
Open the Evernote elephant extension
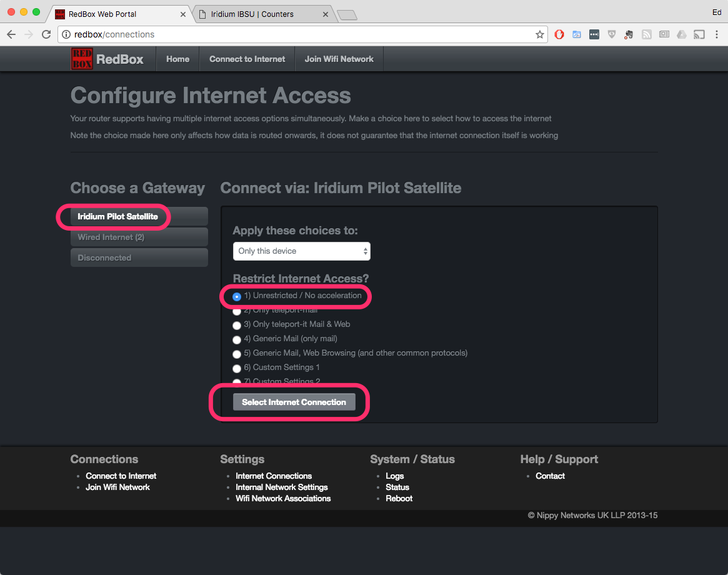(629, 34)
